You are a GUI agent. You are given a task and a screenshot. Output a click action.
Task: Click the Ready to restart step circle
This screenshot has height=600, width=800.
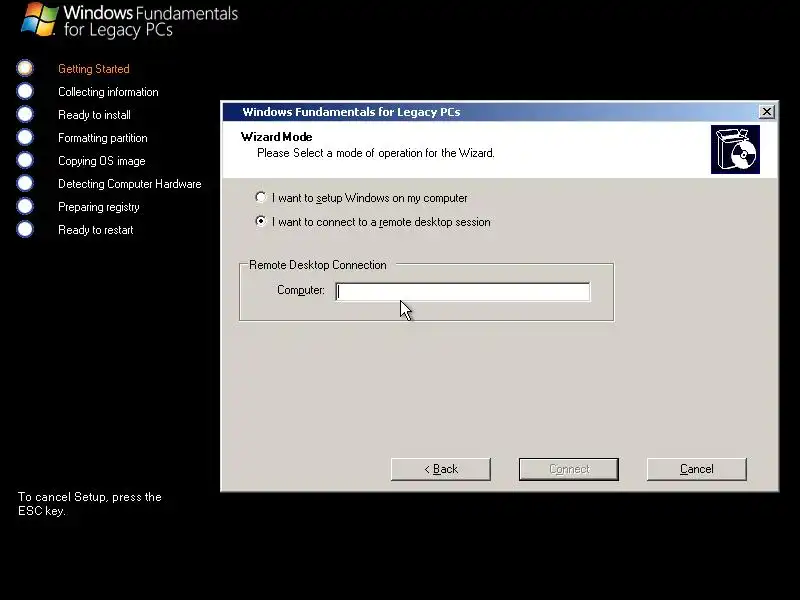(25, 229)
